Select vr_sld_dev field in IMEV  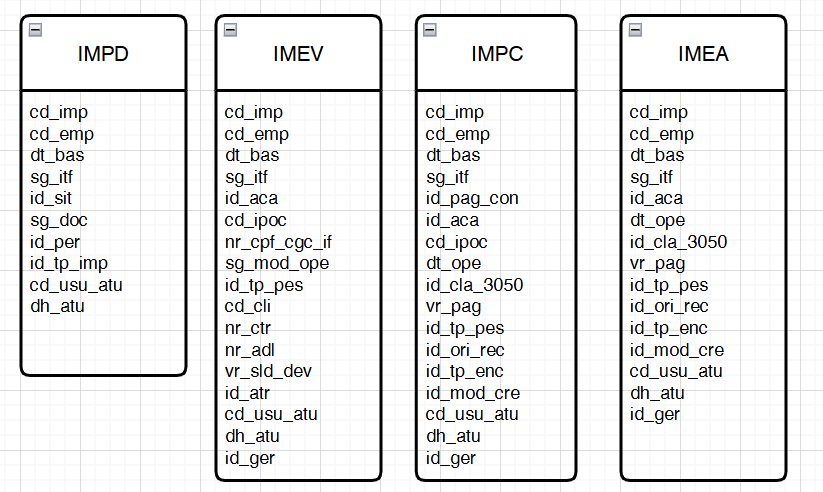point(267,371)
